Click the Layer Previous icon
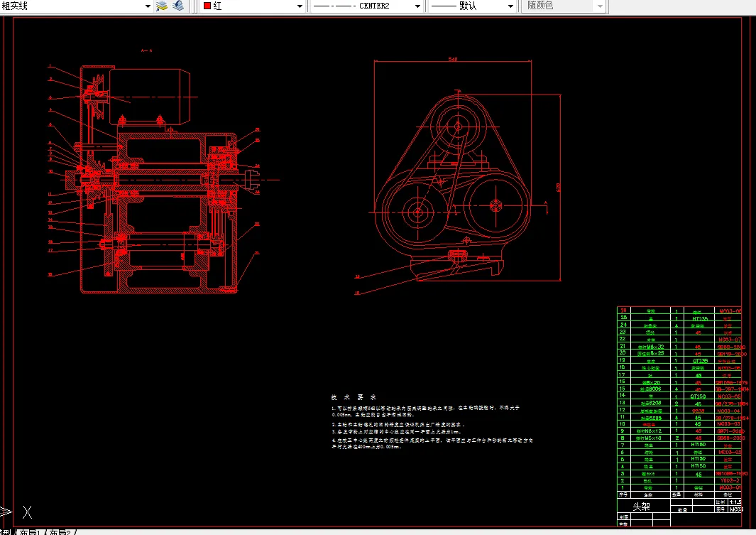The image size is (756, 535). (x=178, y=6)
